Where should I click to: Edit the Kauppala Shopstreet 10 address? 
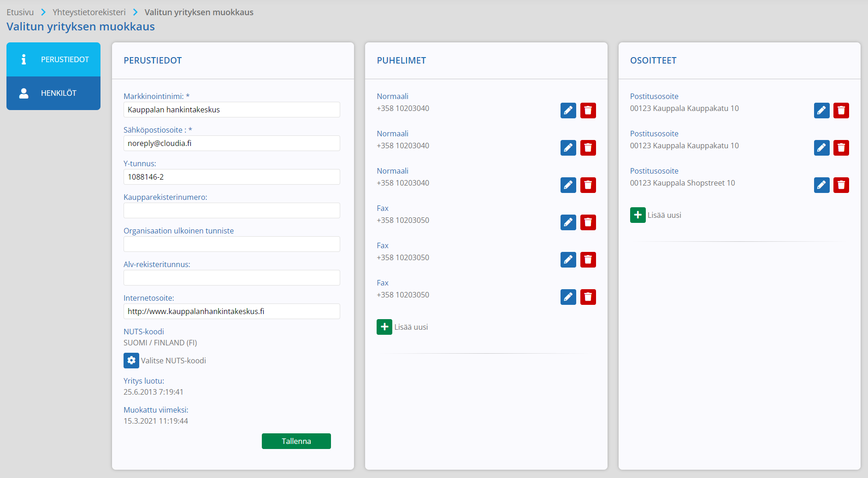click(x=821, y=185)
